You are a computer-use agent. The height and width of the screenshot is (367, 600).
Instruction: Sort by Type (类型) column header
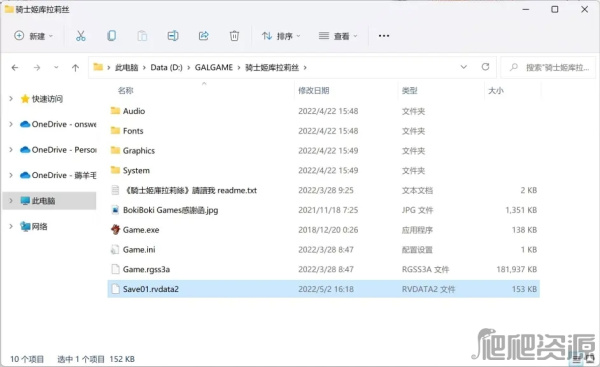[x=409, y=91]
